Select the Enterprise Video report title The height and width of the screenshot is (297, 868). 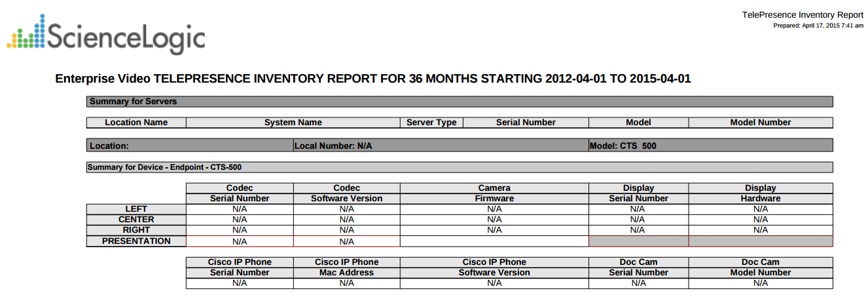[x=372, y=79]
